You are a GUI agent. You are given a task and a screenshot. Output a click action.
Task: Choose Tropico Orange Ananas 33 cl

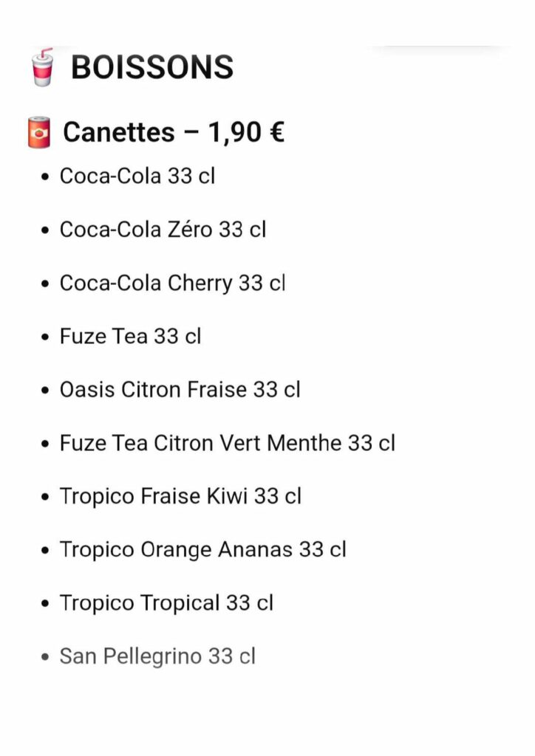tap(202, 550)
